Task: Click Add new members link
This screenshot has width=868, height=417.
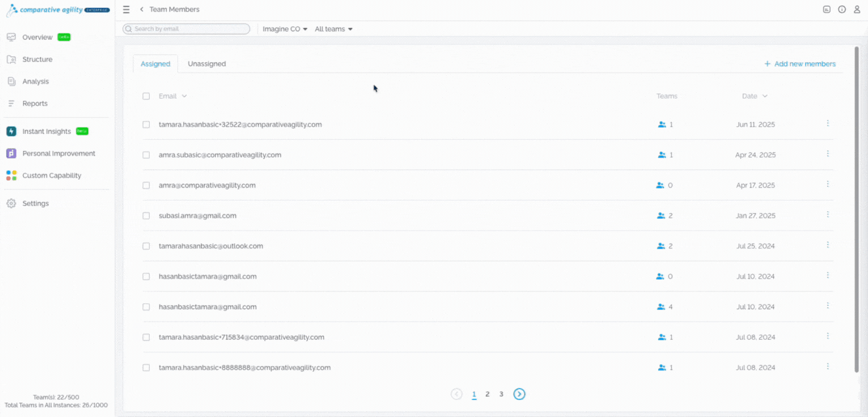Action: (799, 64)
